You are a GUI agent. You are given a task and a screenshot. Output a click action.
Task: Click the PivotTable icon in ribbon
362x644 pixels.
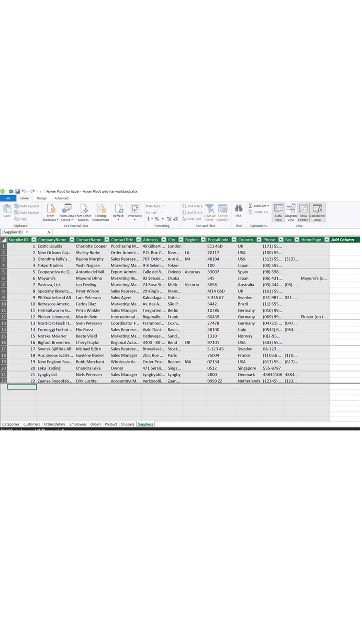click(135, 209)
